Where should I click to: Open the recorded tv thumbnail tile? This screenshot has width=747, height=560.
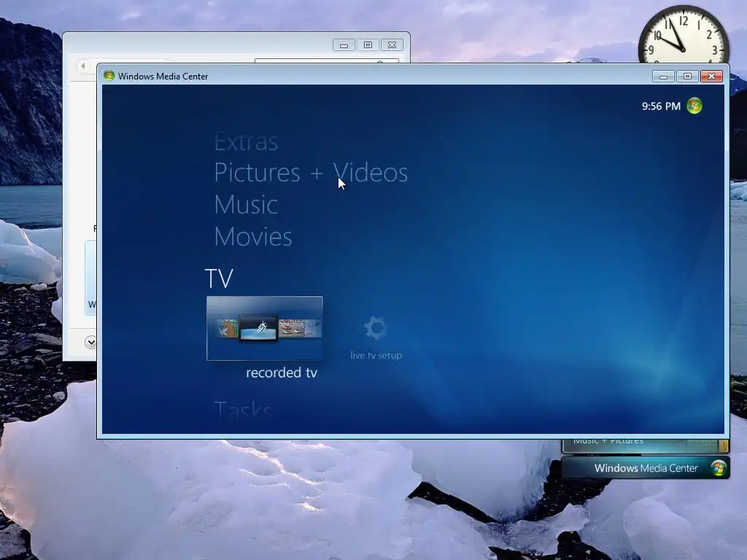(x=264, y=328)
